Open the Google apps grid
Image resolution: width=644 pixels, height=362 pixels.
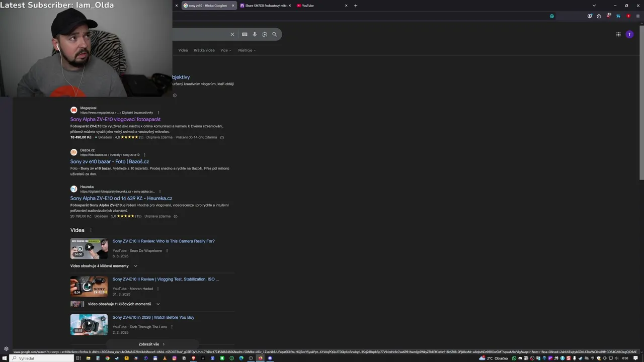618,34
